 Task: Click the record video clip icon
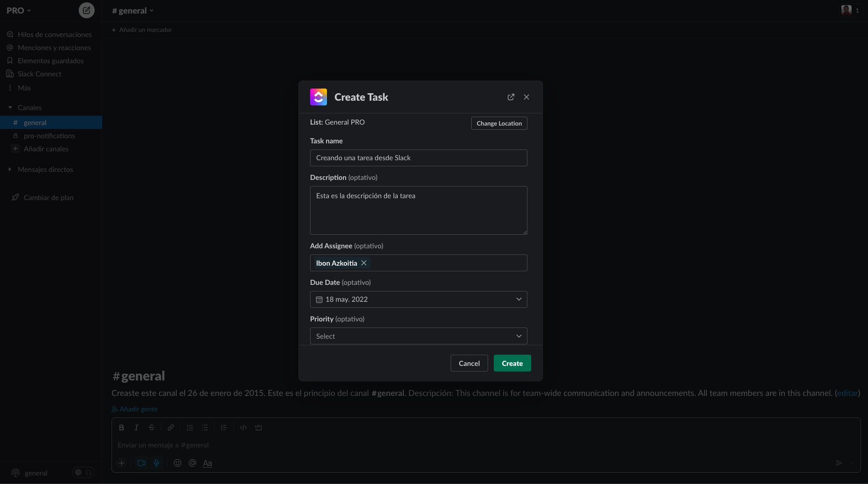pyautogui.click(x=141, y=463)
